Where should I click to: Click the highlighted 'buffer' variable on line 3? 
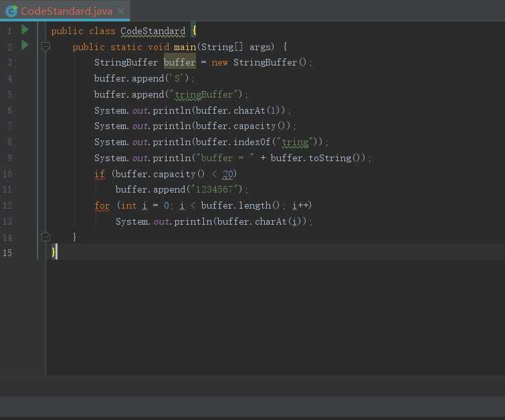point(180,62)
